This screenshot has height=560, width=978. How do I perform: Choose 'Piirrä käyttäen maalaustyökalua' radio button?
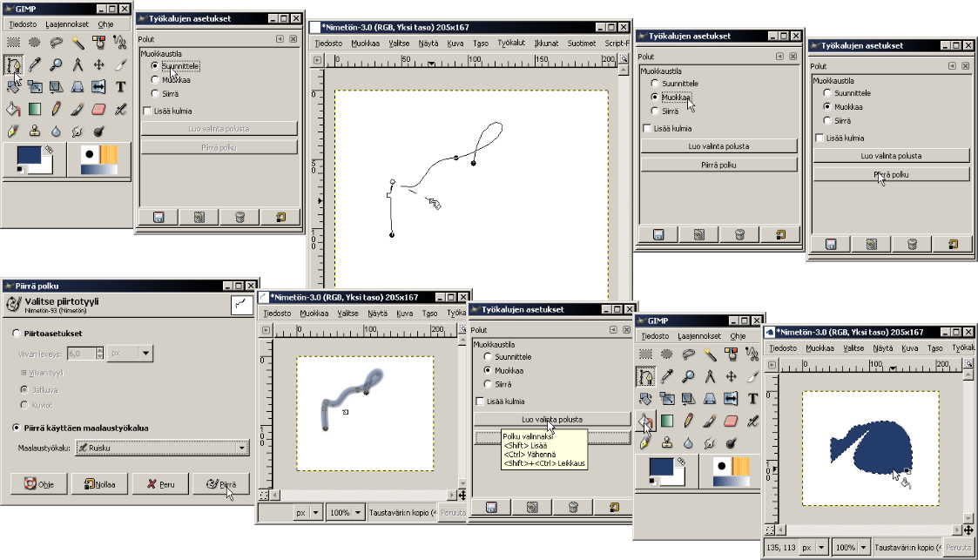(x=17, y=428)
